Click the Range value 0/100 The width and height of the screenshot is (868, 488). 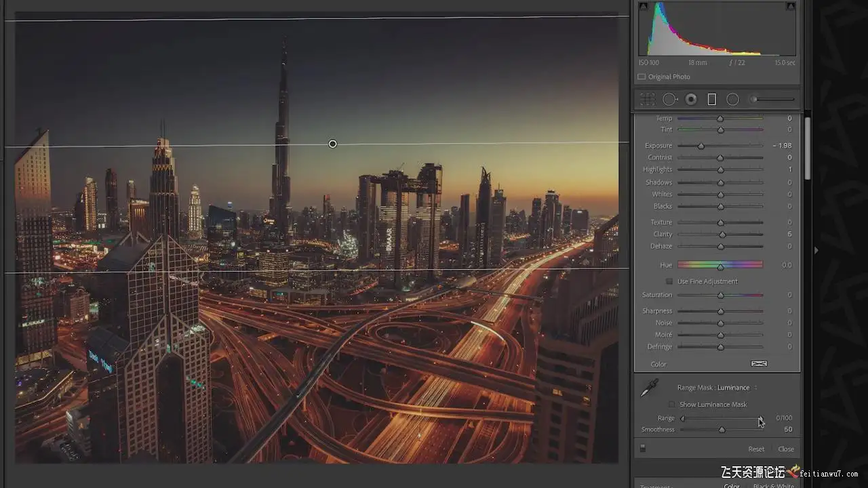[x=784, y=418]
